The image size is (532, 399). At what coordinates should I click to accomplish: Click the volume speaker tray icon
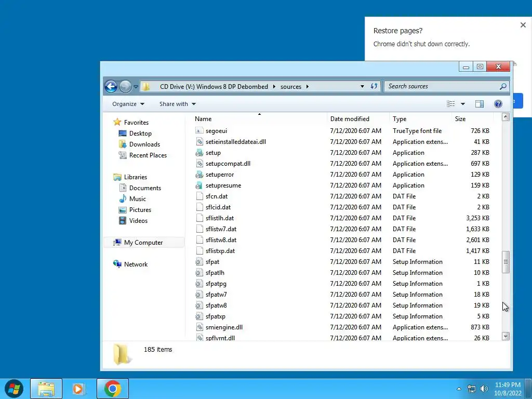(484, 389)
